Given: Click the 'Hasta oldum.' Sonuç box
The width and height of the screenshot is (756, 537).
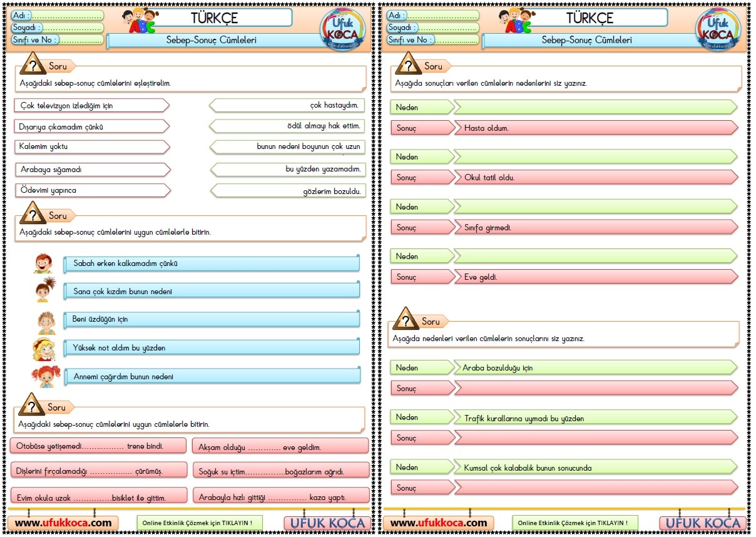Looking at the screenshot, I should pos(596,128).
